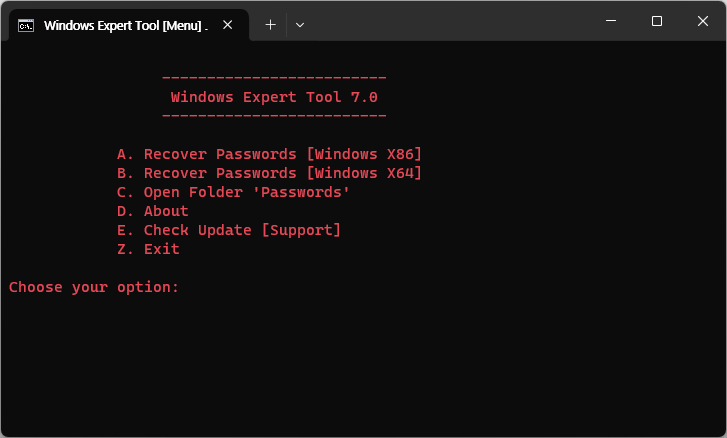Click the Command Prompt icon in the tab
This screenshot has width=727, height=438.
(x=27, y=25)
